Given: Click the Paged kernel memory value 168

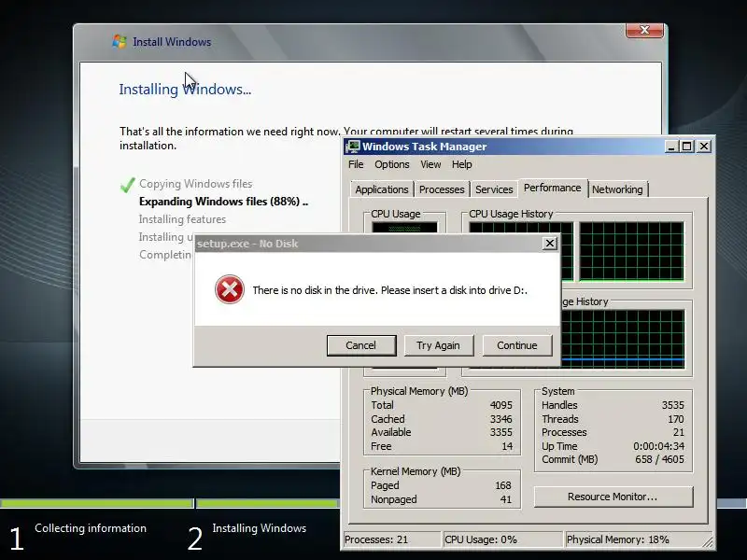Looking at the screenshot, I should (x=503, y=485).
